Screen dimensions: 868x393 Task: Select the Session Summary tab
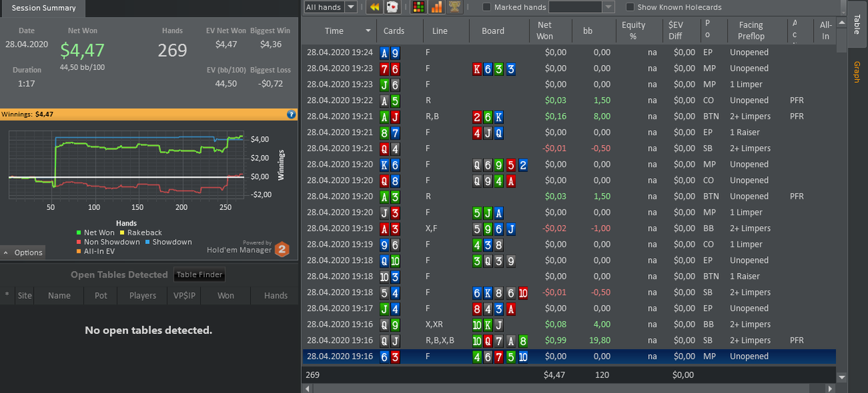(43, 8)
